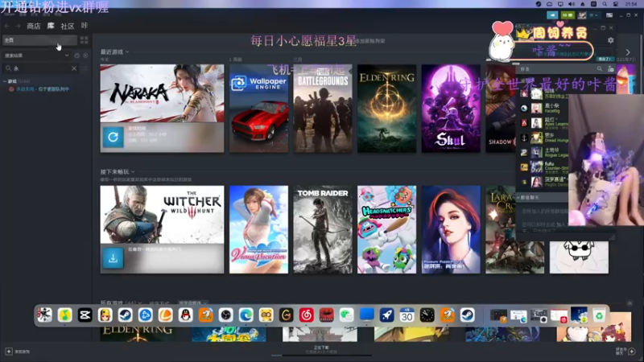Go back with the left arrow button
This screenshot has height=362, width=644.
coord(7,26)
